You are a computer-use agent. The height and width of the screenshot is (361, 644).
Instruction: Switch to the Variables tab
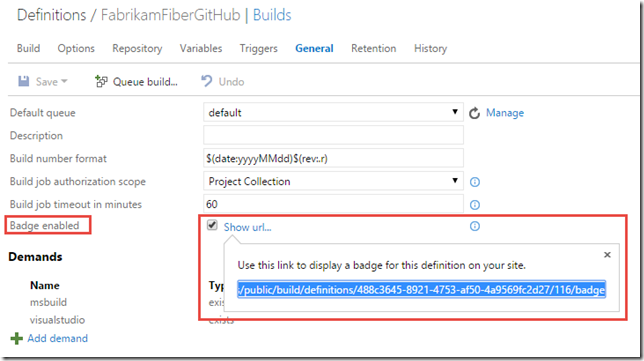click(201, 48)
